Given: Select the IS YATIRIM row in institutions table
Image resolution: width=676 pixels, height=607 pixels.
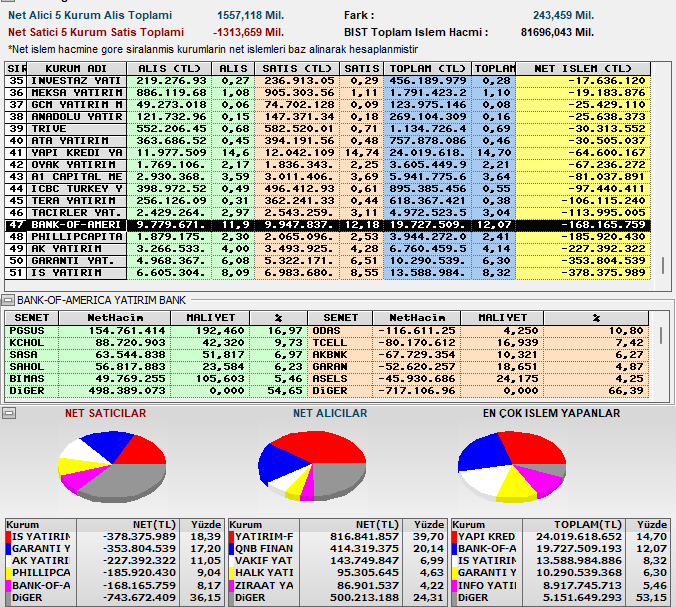Looking at the screenshot, I should click(x=328, y=273).
